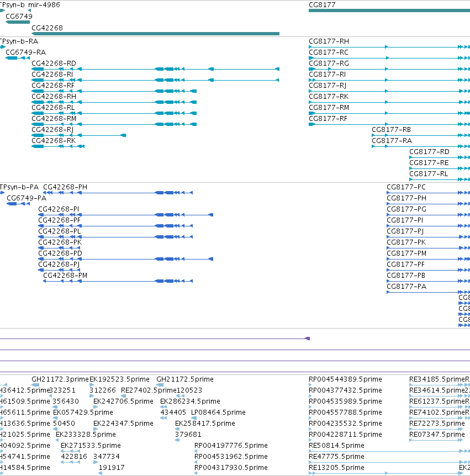The image size is (470, 476).
Task: Click the RP004197776.5prime EST label
Action: click(x=231, y=445)
